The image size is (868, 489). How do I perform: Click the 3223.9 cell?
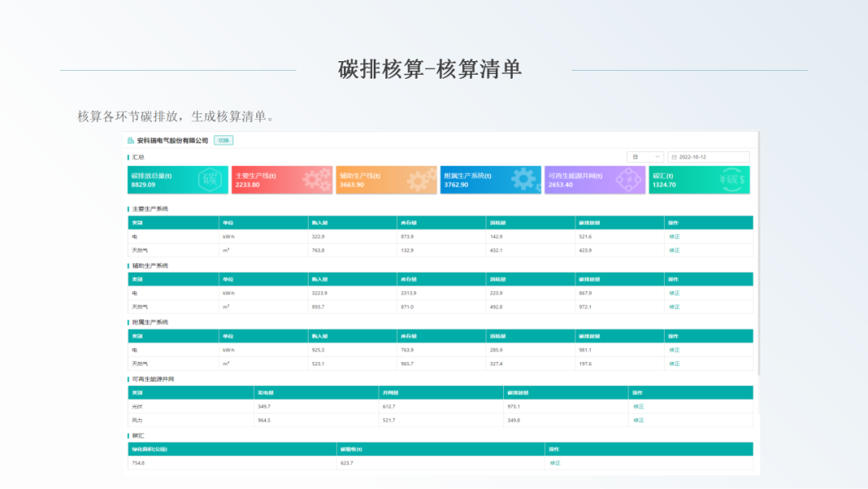click(320, 293)
